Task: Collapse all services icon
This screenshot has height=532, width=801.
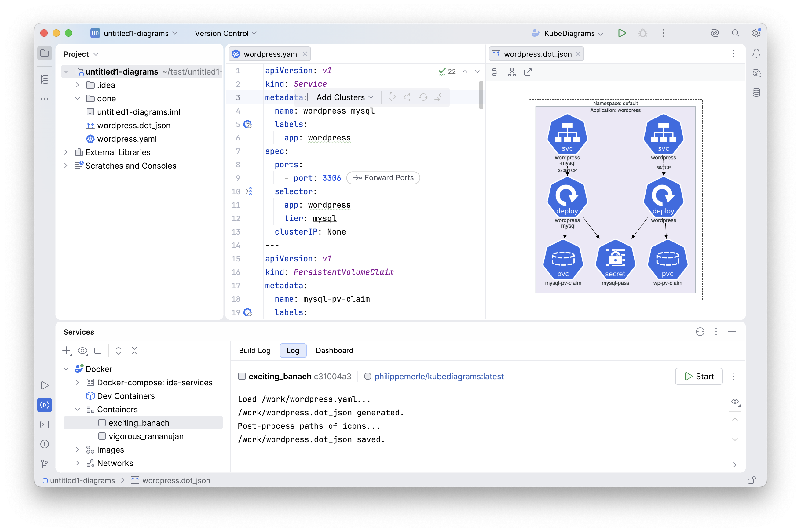Action: 134,351
